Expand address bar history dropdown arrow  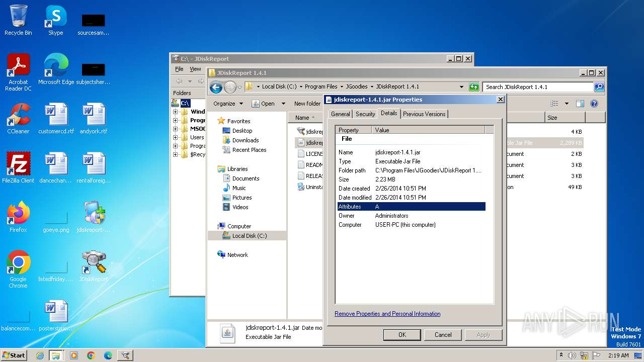[461, 87]
